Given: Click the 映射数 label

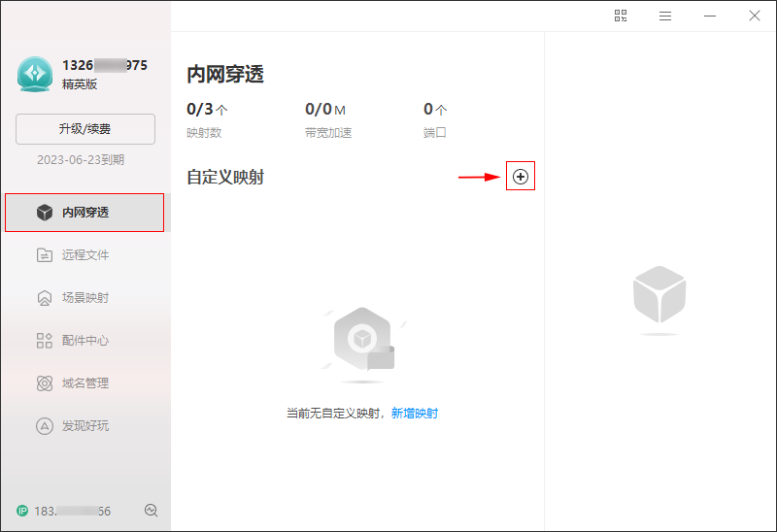Looking at the screenshot, I should 204,133.
